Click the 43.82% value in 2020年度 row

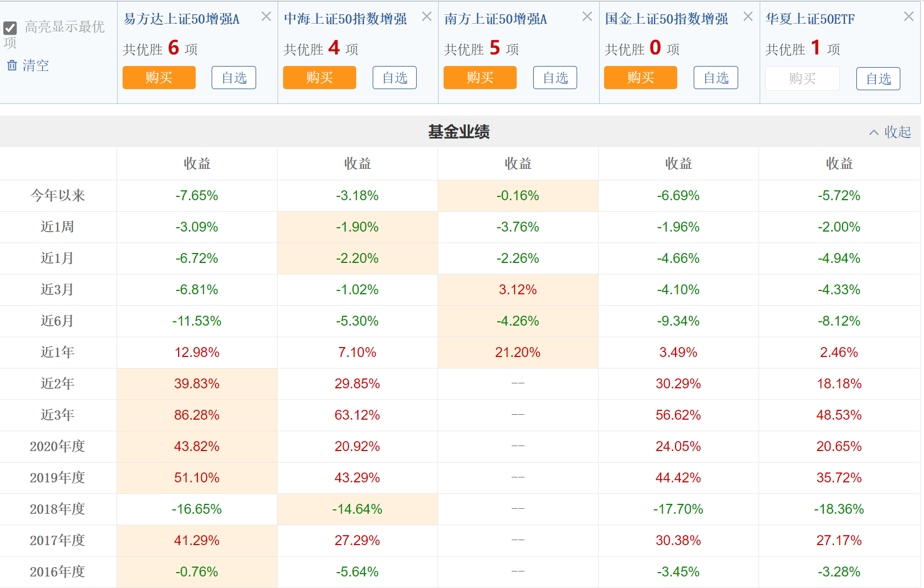point(197,446)
